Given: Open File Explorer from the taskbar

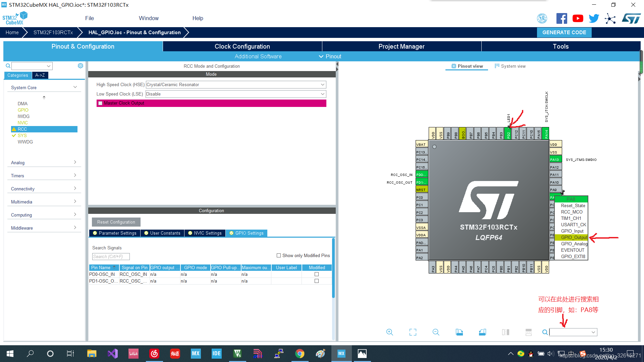Looking at the screenshot, I should (x=92, y=354).
